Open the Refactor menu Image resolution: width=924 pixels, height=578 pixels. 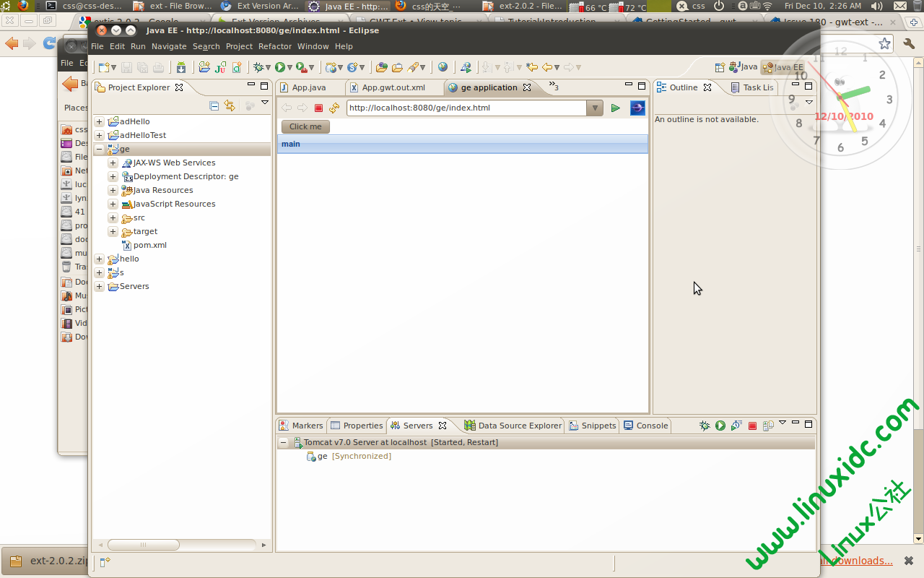[x=274, y=46]
